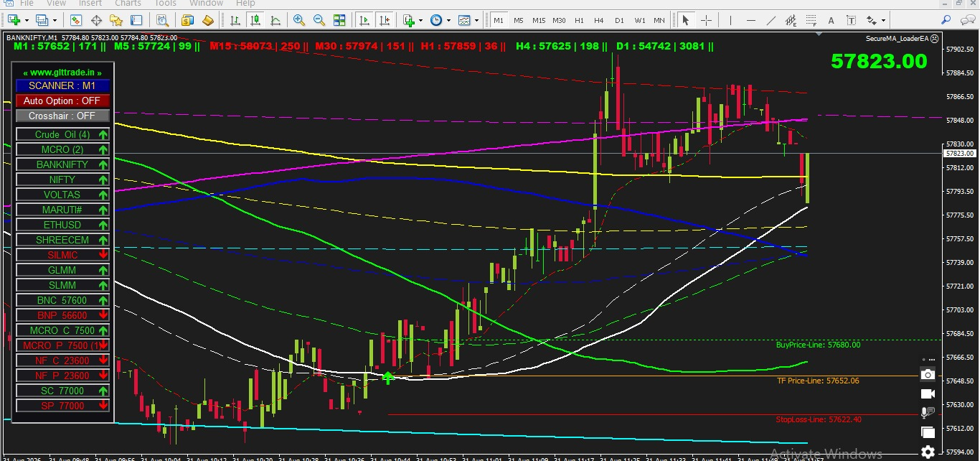Select ETHUSD scanner button
980x461 pixels.
(62, 225)
